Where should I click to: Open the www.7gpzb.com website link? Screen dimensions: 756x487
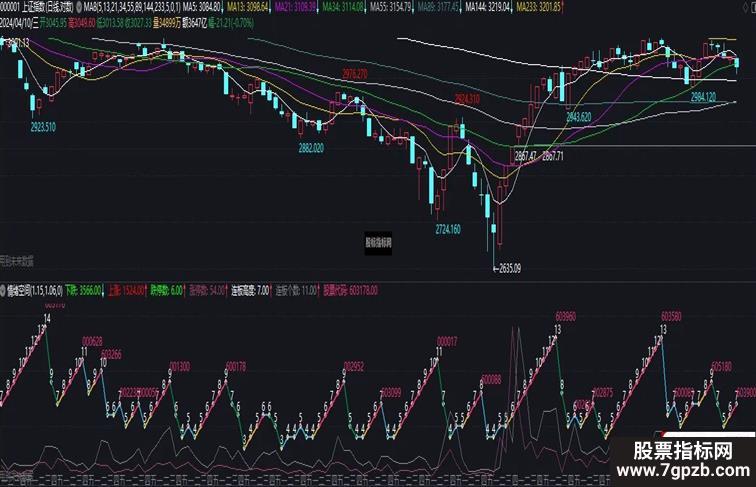(x=683, y=470)
